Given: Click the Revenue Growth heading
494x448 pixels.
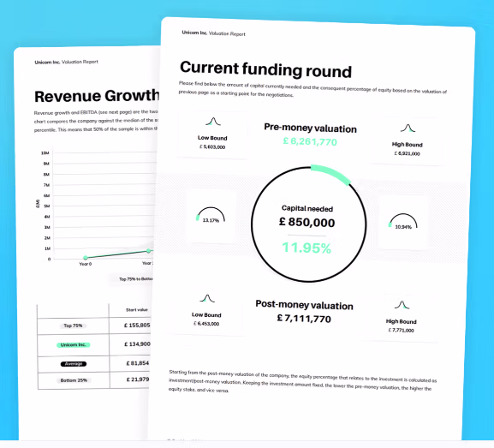Looking at the screenshot, I should click(x=97, y=96).
